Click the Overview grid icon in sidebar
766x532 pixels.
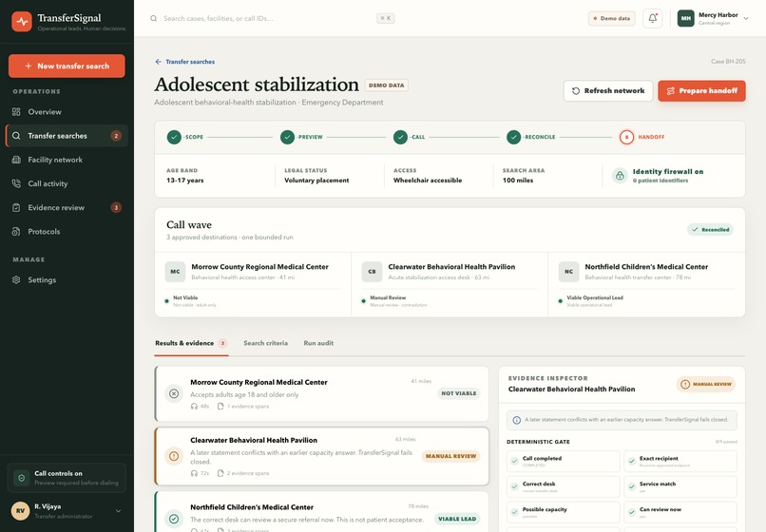pos(16,112)
